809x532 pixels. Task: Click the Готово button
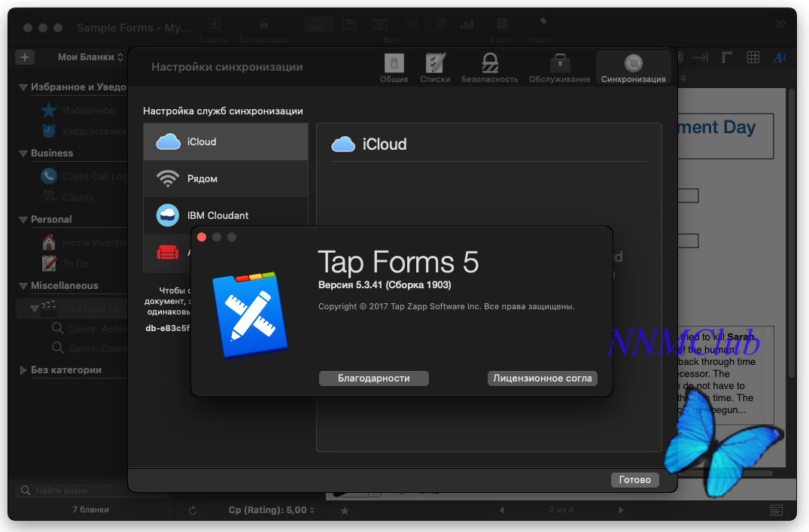(x=634, y=479)
